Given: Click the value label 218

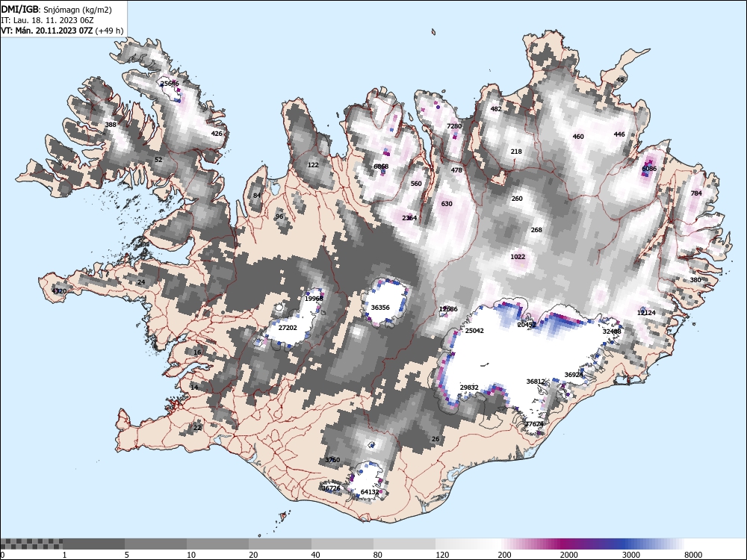Looking at the screenshot, I should [516, 152].
